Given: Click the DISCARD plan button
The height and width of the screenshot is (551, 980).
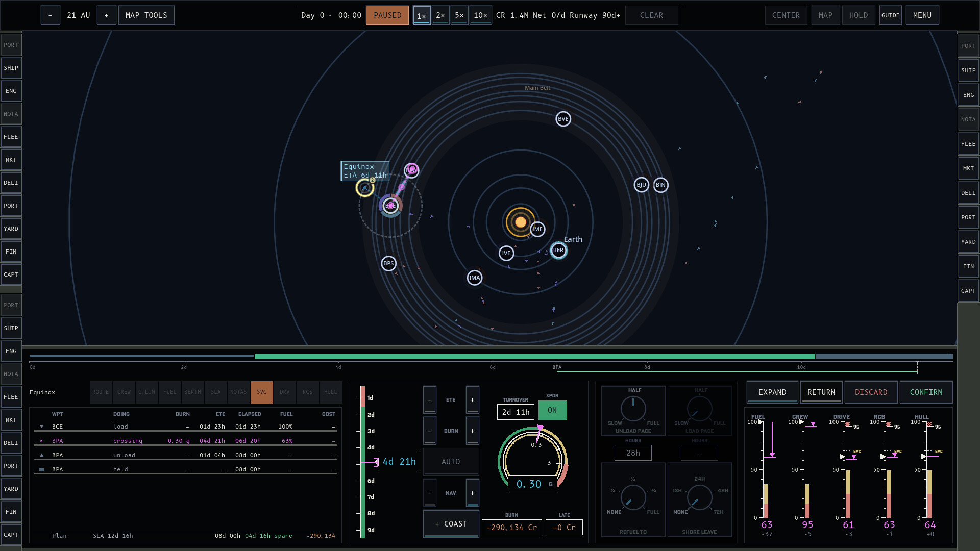Looking at the screenshot, I should [x=871, y=392].
